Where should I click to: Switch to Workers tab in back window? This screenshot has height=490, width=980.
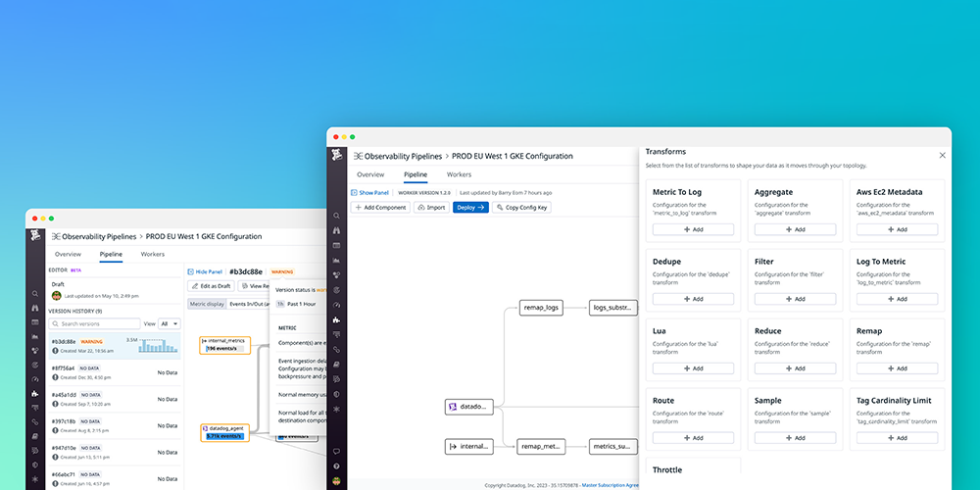click(153, 255)
